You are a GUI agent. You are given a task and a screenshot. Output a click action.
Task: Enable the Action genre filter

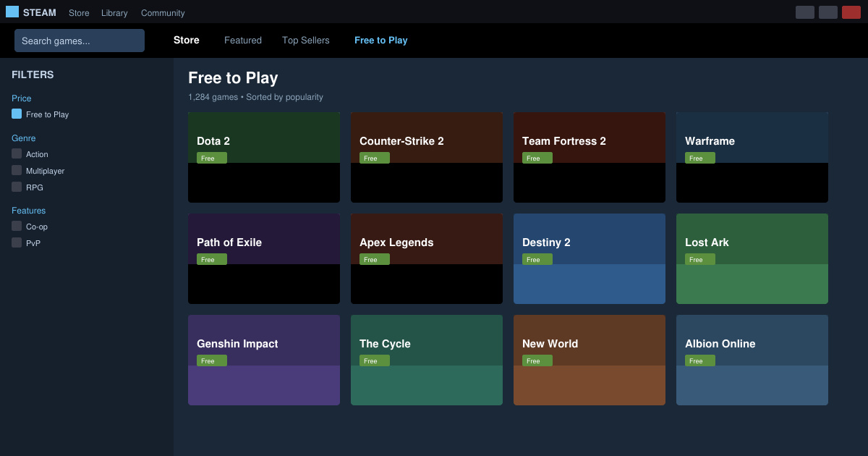pos(17,153)
